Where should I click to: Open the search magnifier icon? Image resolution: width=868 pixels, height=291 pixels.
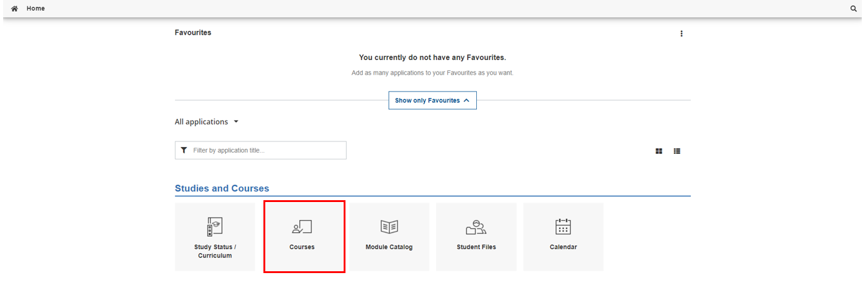tap(854, 9)
